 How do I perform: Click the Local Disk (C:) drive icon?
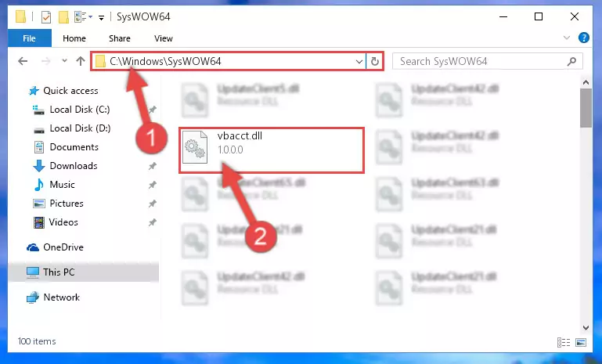click(x=38, y=110)
